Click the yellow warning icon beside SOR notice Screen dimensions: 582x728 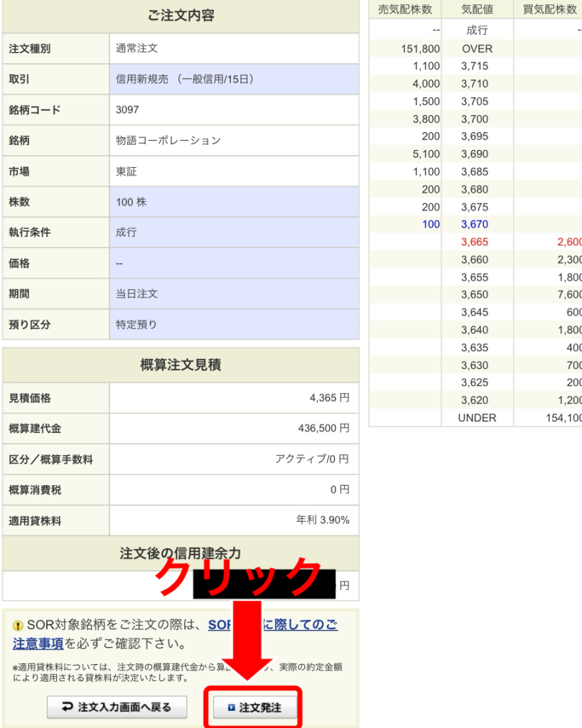tap(18, 626)
